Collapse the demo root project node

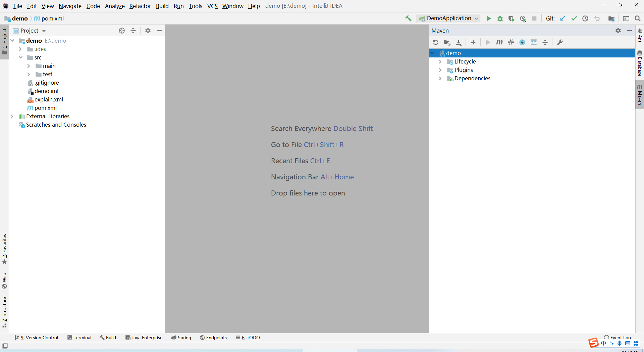(x=12, y=41)
